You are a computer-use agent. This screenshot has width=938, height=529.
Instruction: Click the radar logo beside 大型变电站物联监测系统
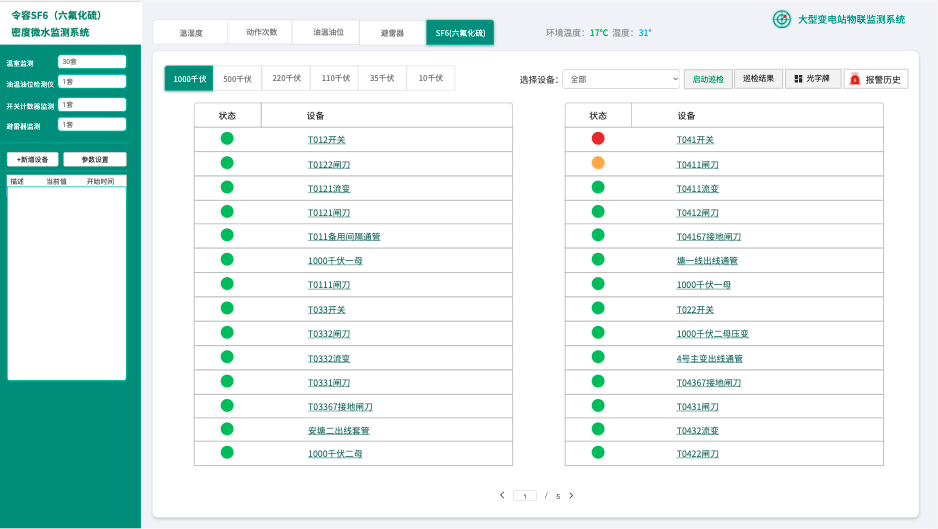pos(781,19)
